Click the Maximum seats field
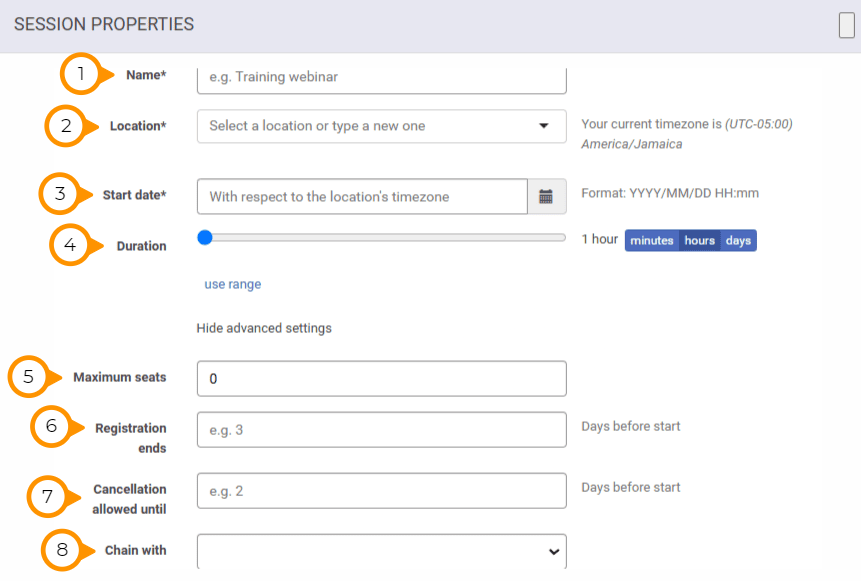Image resolution: width=861 pixels, height=581 pixels. (382, 378)
